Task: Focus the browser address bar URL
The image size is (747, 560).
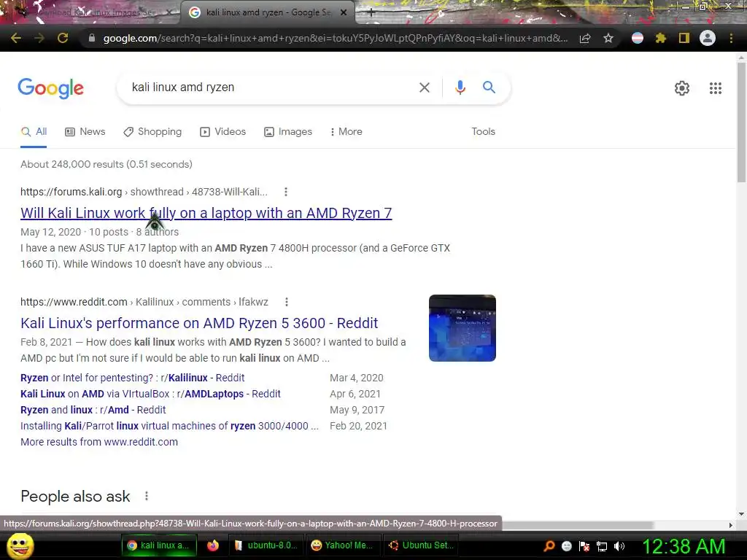Action: 336,38
